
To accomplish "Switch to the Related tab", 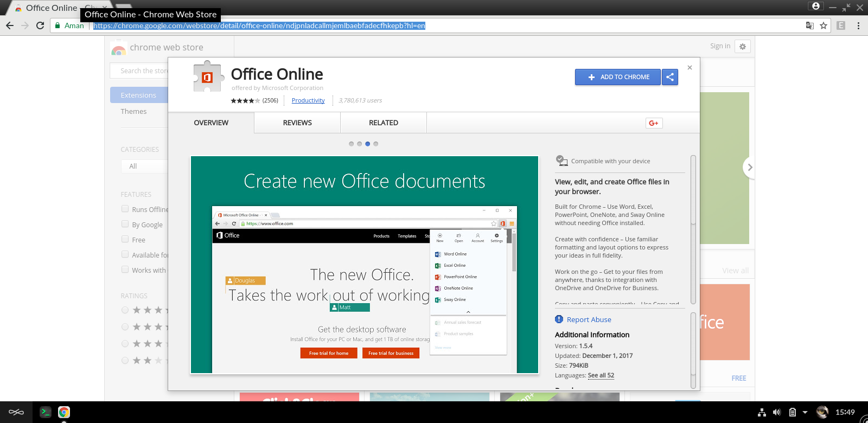I will click(384, 123).
